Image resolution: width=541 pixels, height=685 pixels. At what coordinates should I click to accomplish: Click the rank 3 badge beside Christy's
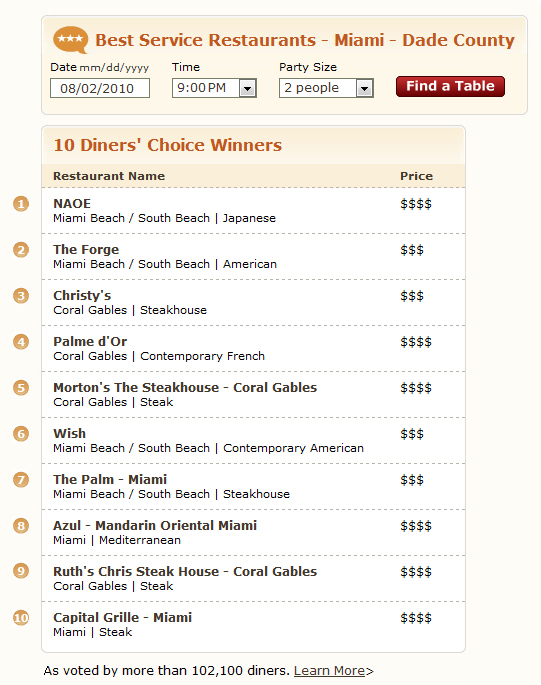pyautogui.click(x=21, y=296)
